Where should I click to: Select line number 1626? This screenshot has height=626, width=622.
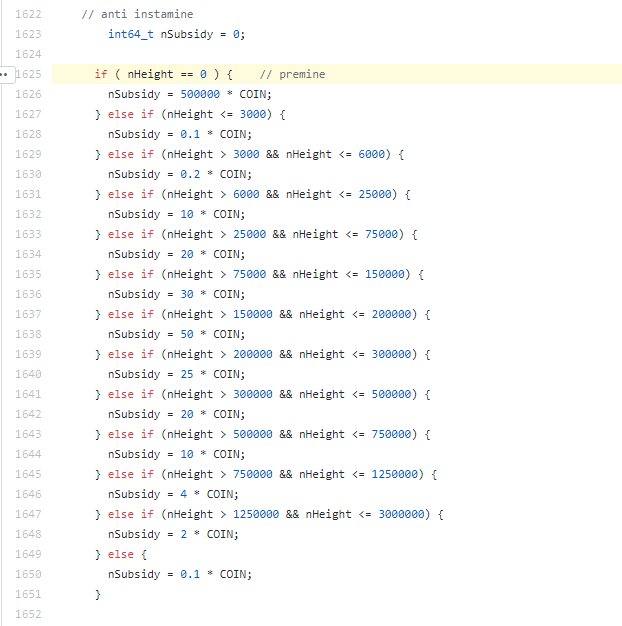coord(28,94)
